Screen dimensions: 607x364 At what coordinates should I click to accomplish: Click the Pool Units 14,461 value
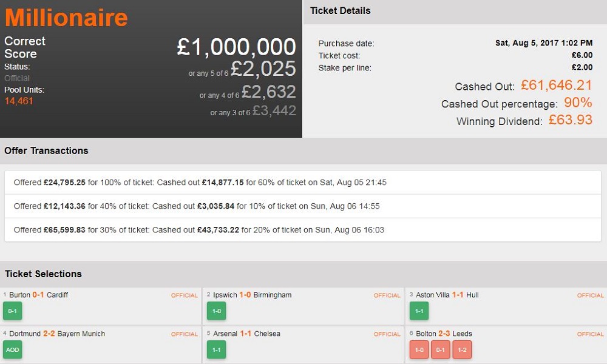pyautogui.click(x=19, y=101)
